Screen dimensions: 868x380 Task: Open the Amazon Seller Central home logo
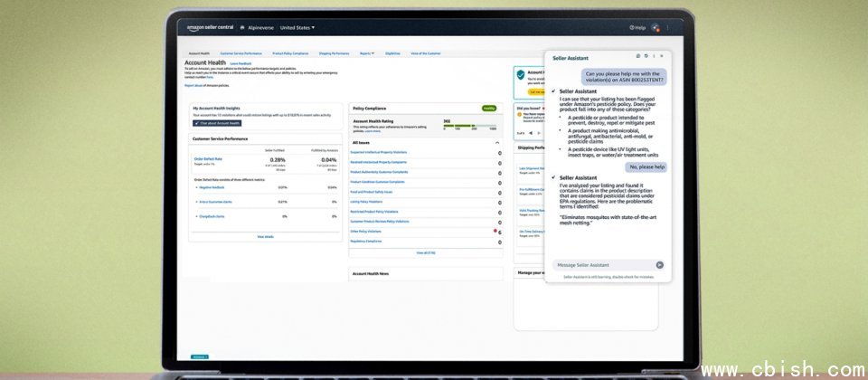click(210, 27)
